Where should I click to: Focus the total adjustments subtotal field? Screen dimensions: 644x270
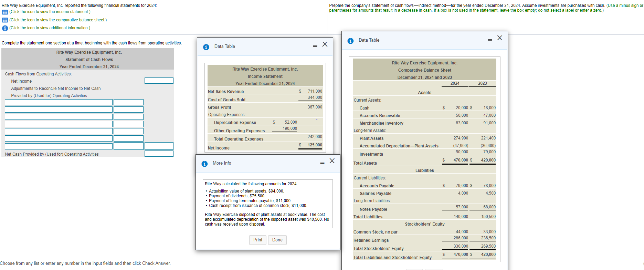pyautogui.click(x=159, y=146)
